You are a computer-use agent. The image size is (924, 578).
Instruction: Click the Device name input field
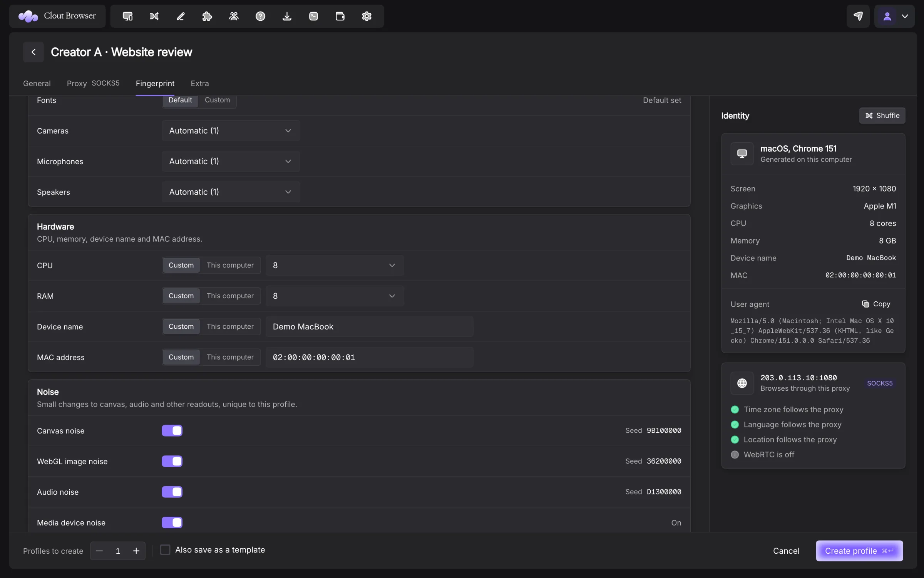(x=369, y=326)
